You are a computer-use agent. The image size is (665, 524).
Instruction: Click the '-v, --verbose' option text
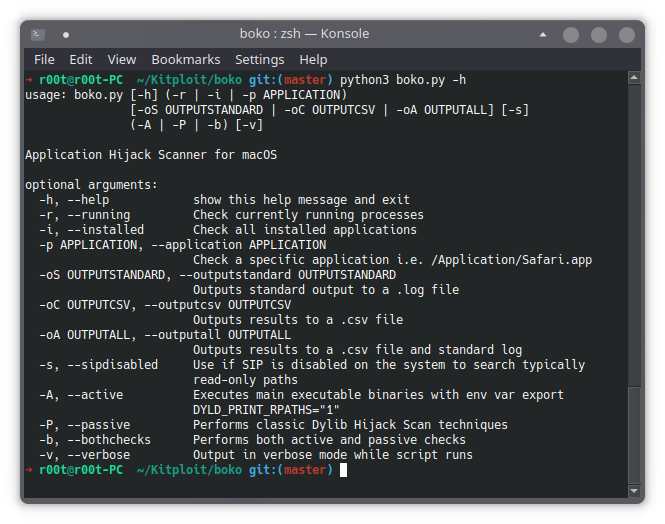tap(85, 455)
